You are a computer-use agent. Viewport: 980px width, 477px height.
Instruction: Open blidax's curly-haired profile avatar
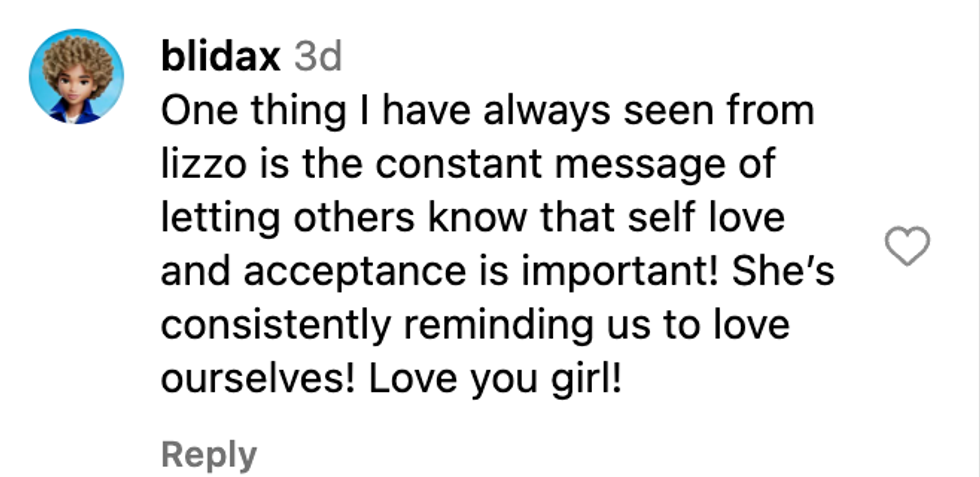pyautogui.click(x=77, y=77)
